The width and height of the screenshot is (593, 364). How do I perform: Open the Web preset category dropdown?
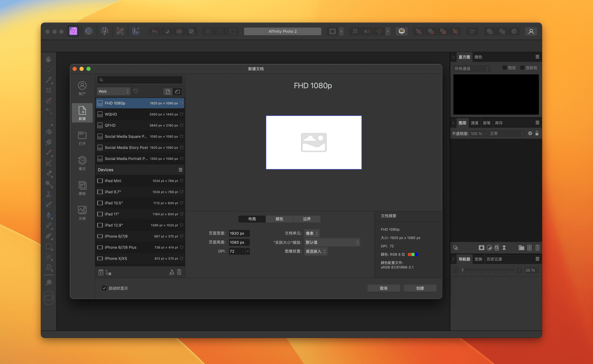point(114,91)
